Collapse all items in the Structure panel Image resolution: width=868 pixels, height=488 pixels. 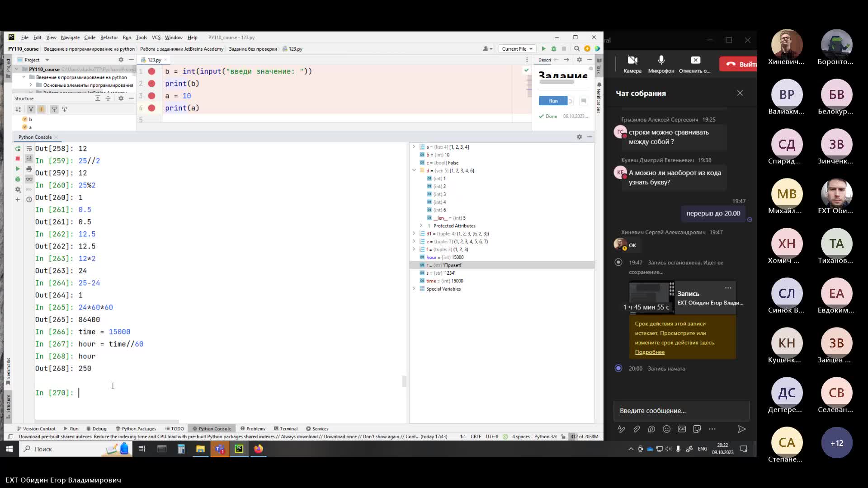pos(108,98)
